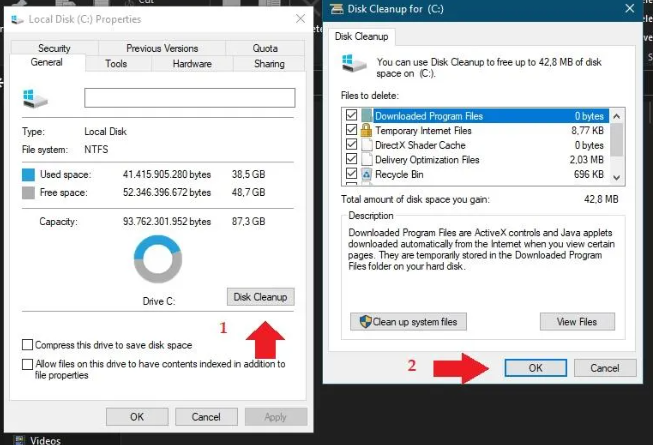Click the shield icon on Clean up system files
This screenshot has width=653, height=445.
click(x=365, y=321)
